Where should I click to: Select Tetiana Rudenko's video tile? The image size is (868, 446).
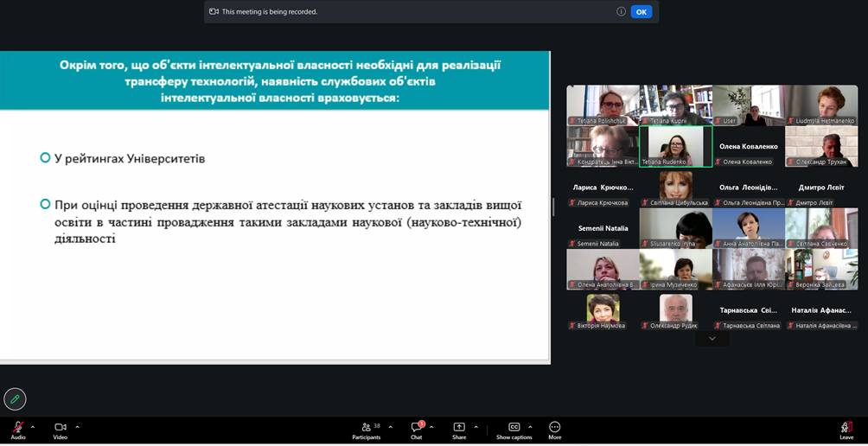[676, 147]
